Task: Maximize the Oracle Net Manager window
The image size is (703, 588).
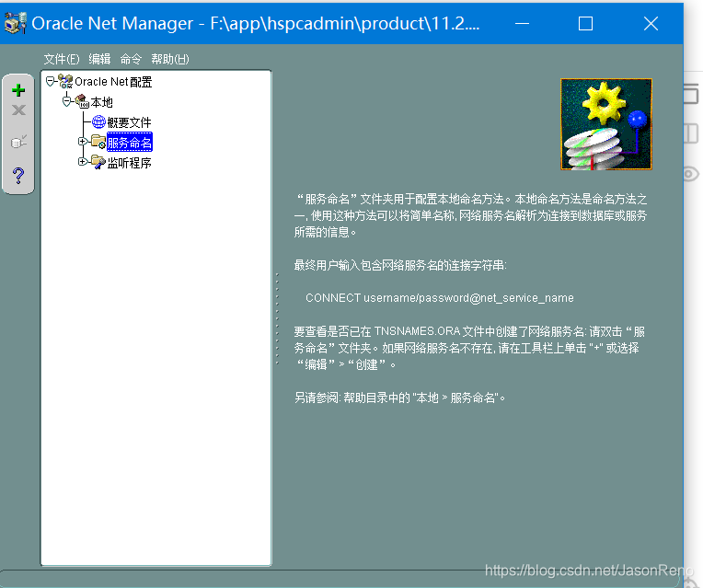Action: click(x=585, y=23)
